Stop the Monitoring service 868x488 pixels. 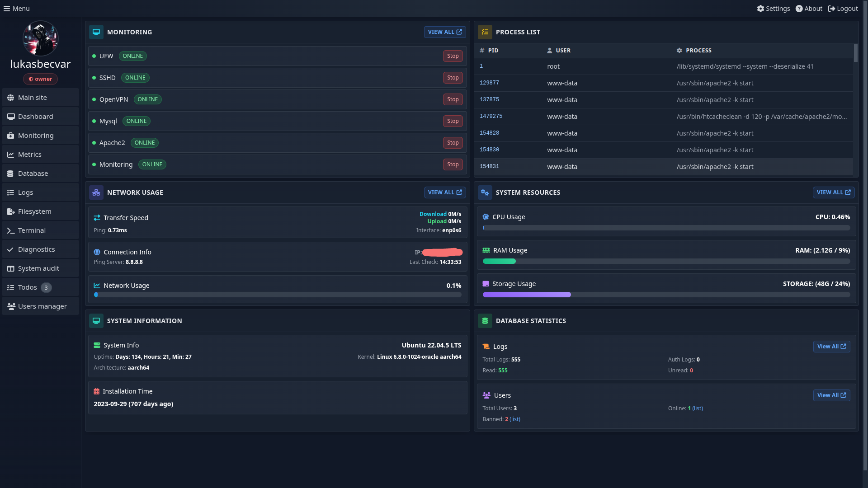[x=452, y=164]
